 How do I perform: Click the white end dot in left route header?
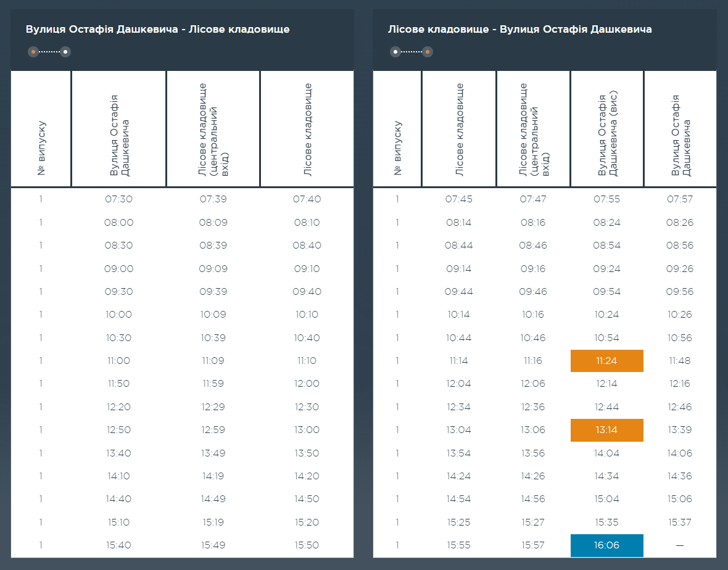pyautogui.click(x=65, y=52)
